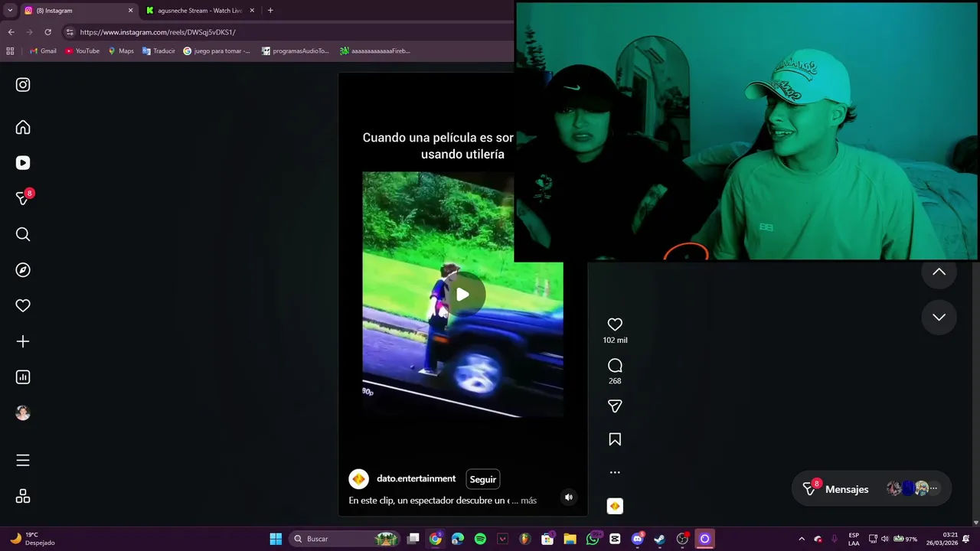Go to previous reel up arrow
The image size is (980, 551).
(x=939, y=272)
